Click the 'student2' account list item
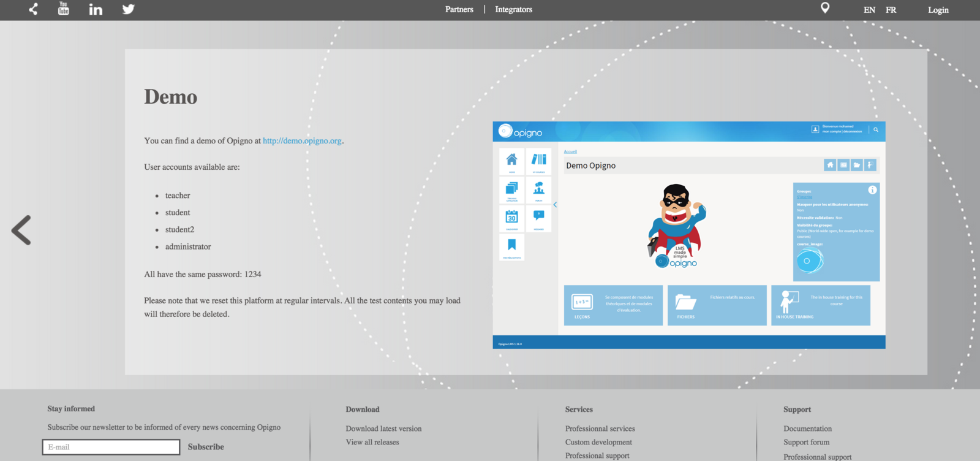Screen dimensions: 980x461 tap(179, 229)
